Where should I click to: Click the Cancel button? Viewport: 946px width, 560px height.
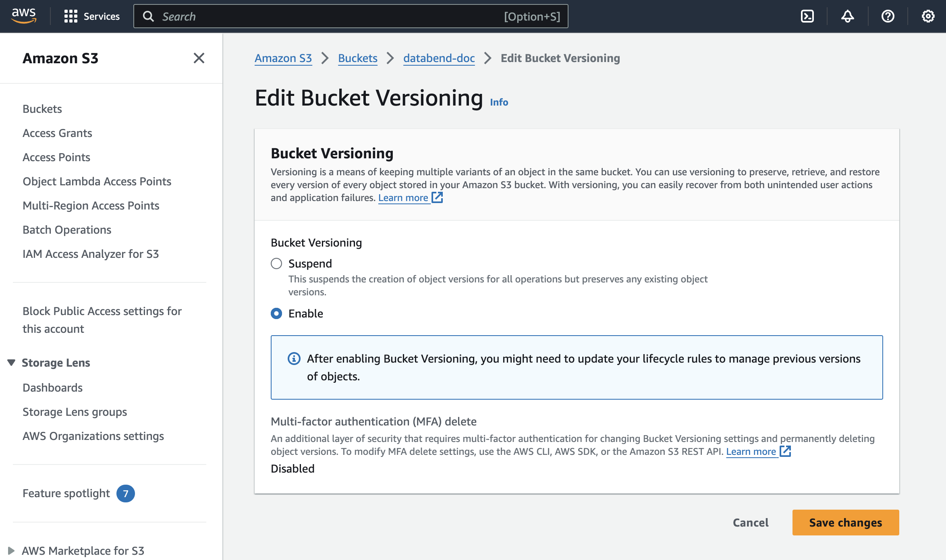(751, 523)
